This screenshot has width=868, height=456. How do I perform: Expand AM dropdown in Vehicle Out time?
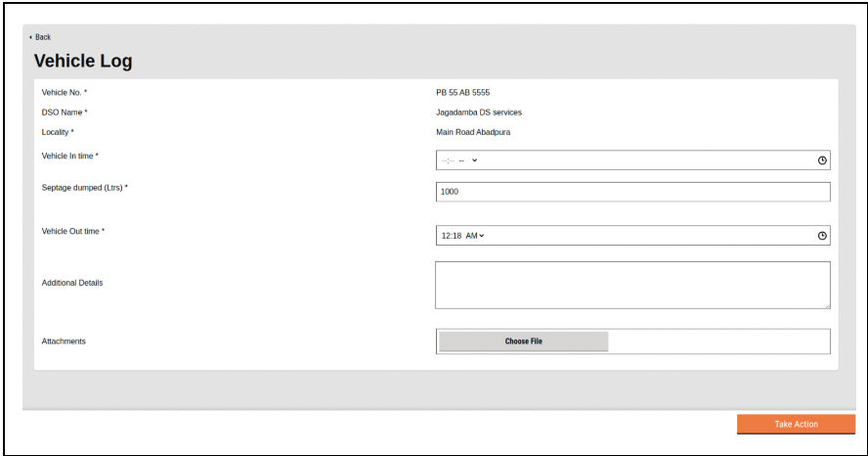(475, 236)
